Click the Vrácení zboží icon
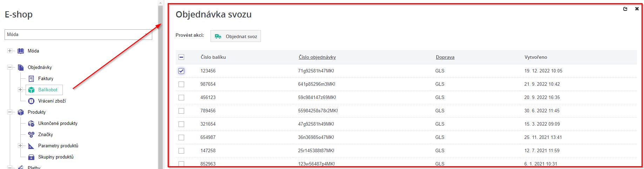Screen dimensions: 644x169 31,101
